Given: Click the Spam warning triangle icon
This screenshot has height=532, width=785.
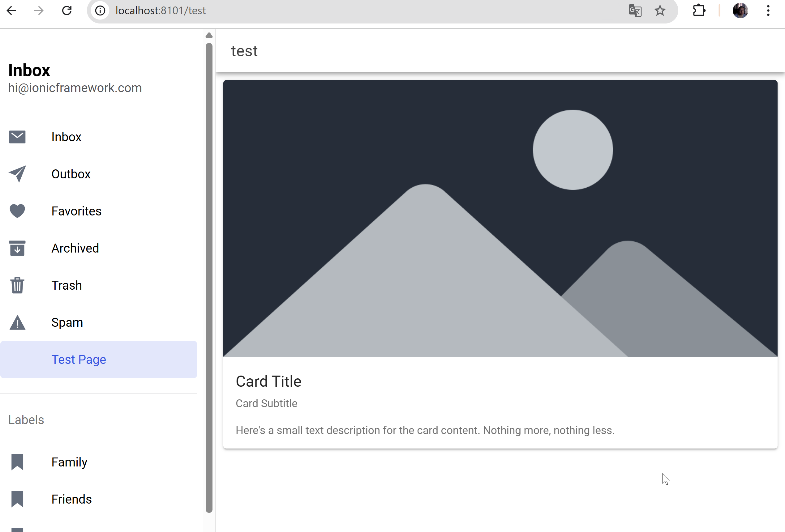Looking at the screenshot, I should [x=17, y=322].
